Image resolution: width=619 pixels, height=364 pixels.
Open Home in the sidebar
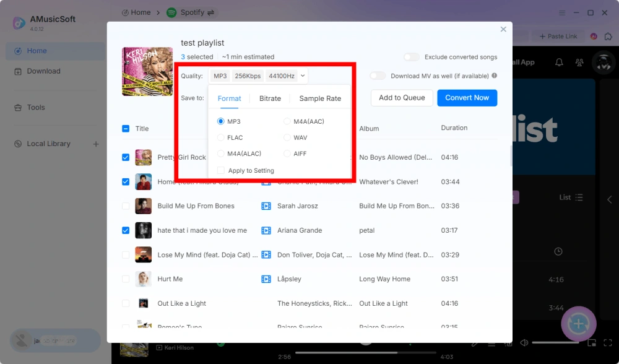55,51
